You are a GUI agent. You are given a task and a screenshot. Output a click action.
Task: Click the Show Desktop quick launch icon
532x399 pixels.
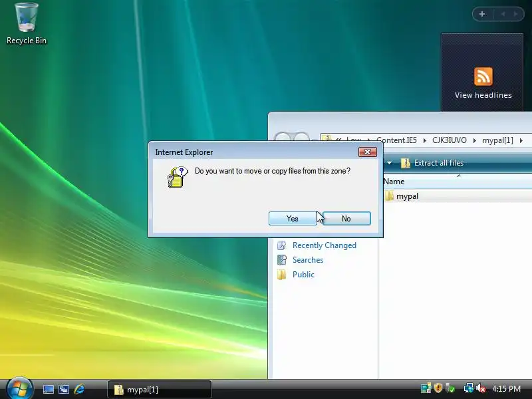tap(48, 389)
